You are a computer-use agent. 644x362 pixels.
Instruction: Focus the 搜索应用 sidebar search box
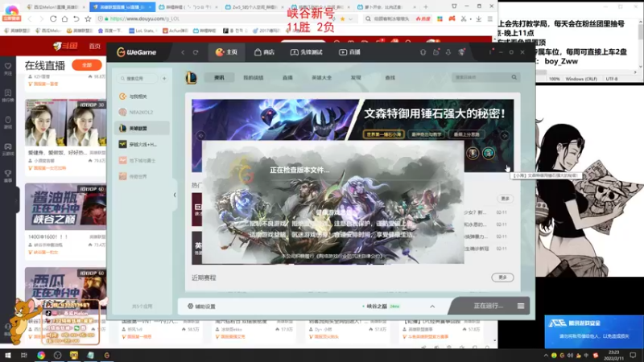coord(137,78)
